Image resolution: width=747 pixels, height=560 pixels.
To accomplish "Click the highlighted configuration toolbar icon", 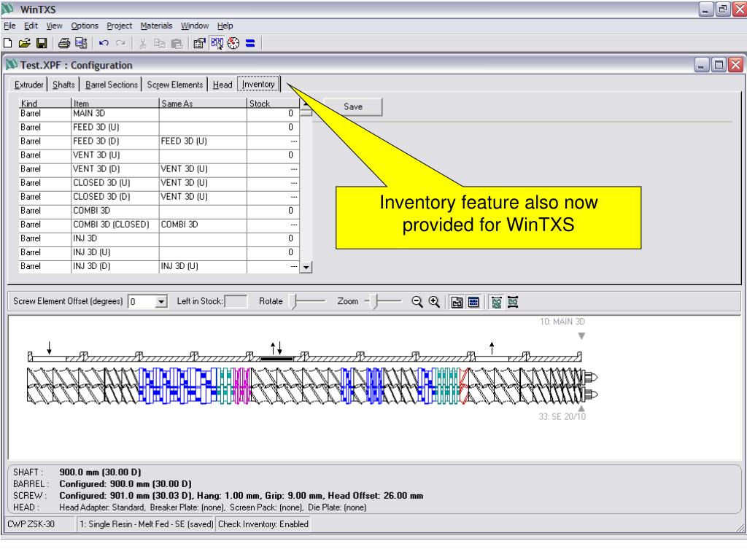I will click(x=217, y=43).
